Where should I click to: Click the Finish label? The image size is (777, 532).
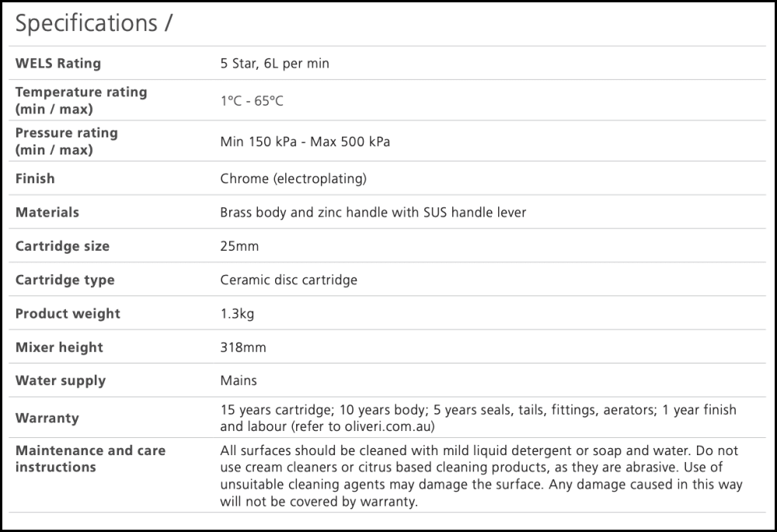[35, 179]
